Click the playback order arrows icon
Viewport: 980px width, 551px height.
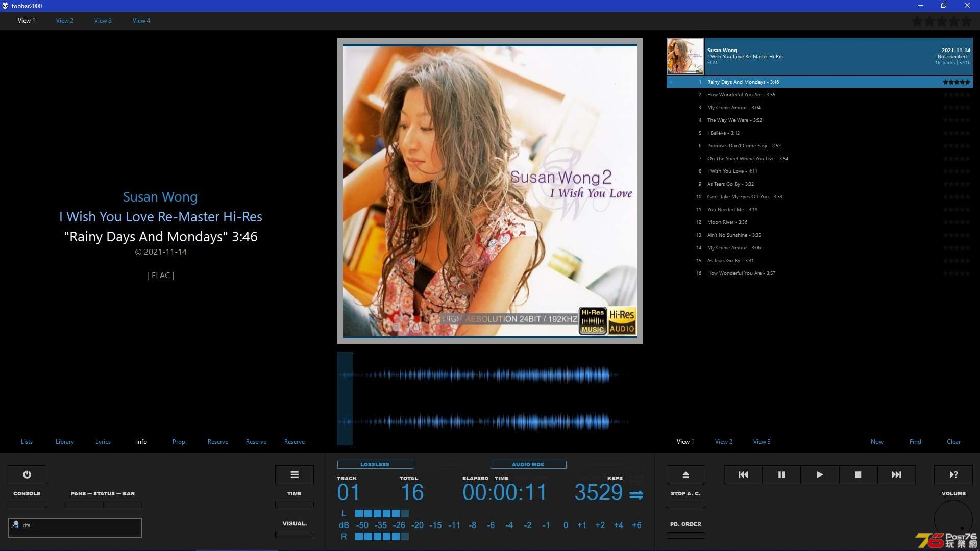coord(636,495)
